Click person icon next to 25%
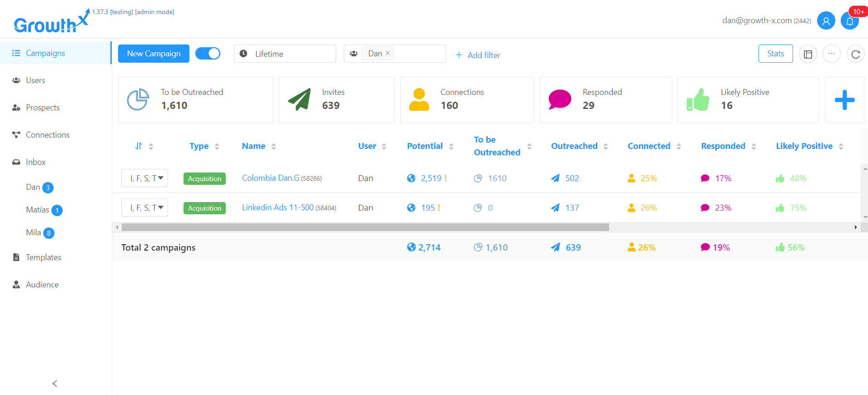 pos(631,178)
